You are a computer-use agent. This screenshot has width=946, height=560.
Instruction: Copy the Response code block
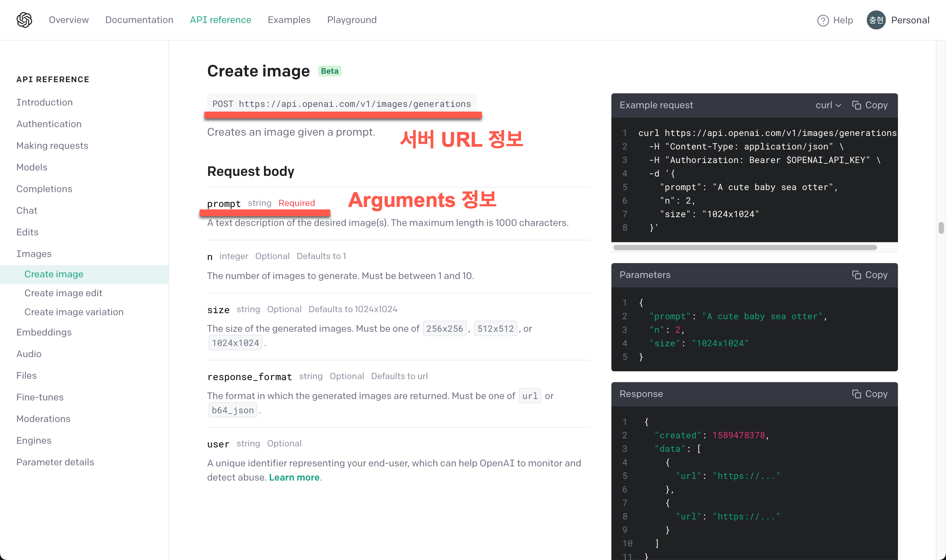[x=870, y=394]
